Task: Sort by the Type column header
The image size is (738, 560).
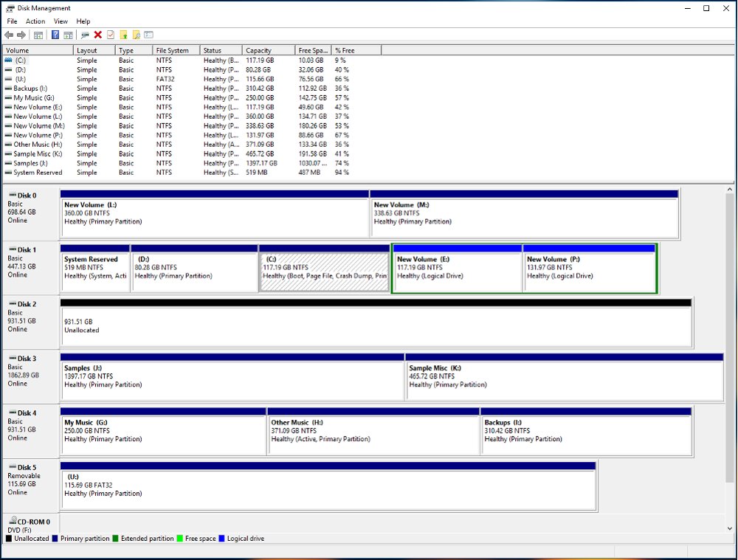Action: (134, 50)
